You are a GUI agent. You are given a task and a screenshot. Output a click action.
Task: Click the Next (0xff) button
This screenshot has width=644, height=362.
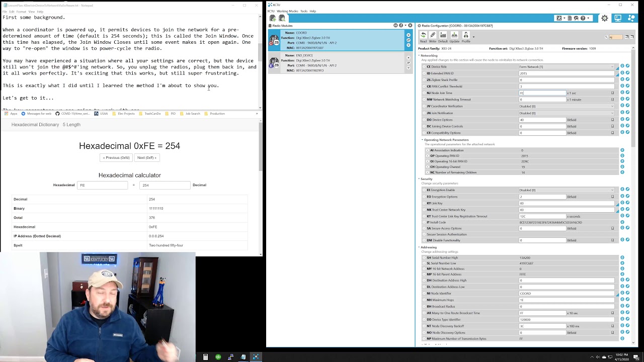(147, 157)
